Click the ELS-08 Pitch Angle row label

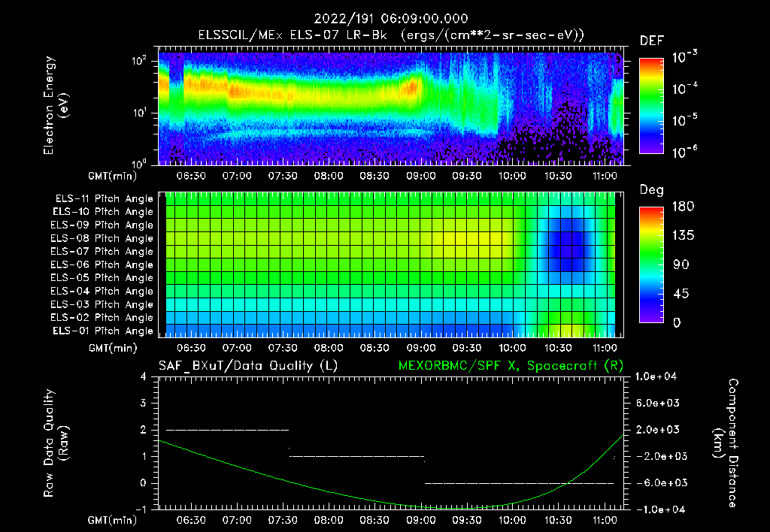point(102,238)
